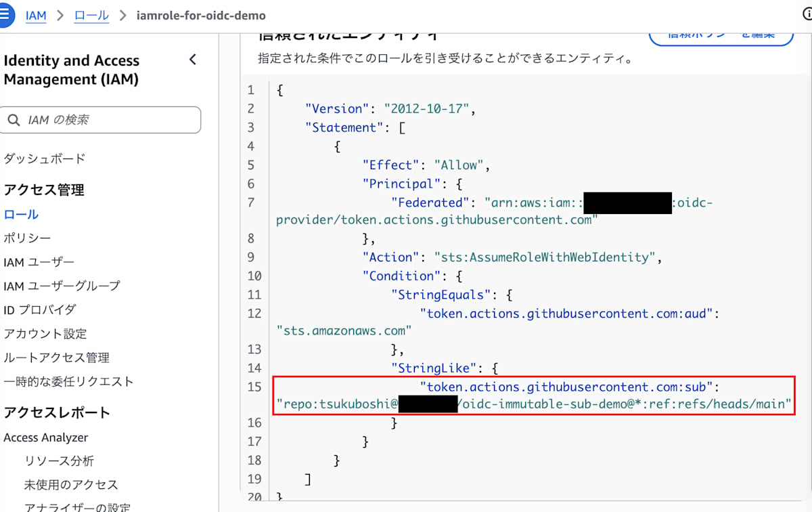Open ポリシー in the sidebar
The height and width of the screenshot is (512, 812).
click(x=27, y=238)
